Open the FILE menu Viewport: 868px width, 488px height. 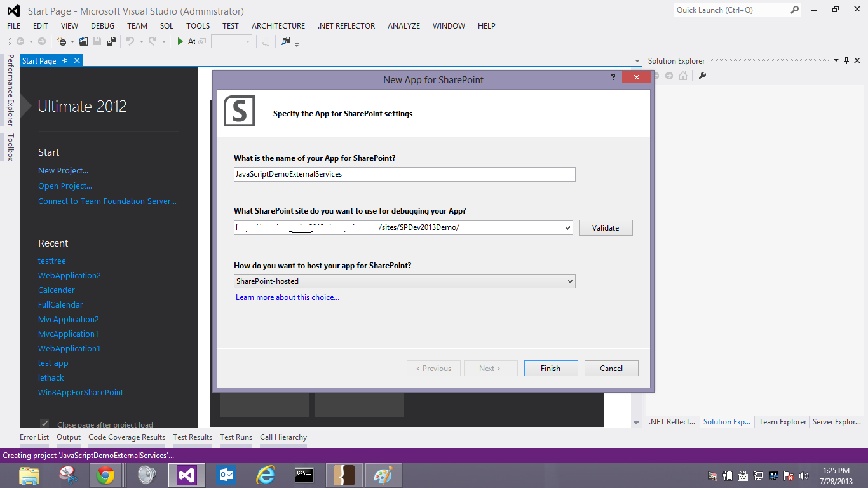(x=13, y=26)
